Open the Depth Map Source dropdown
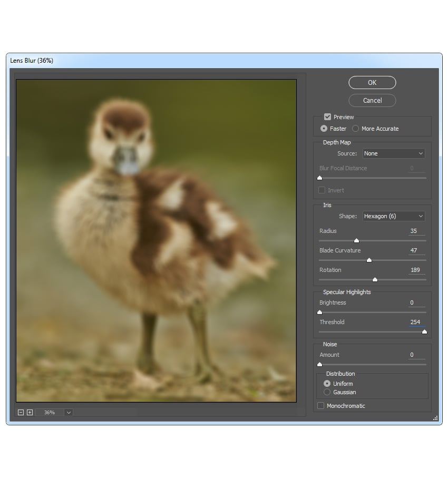448x478 pixels. click(393, 153)
